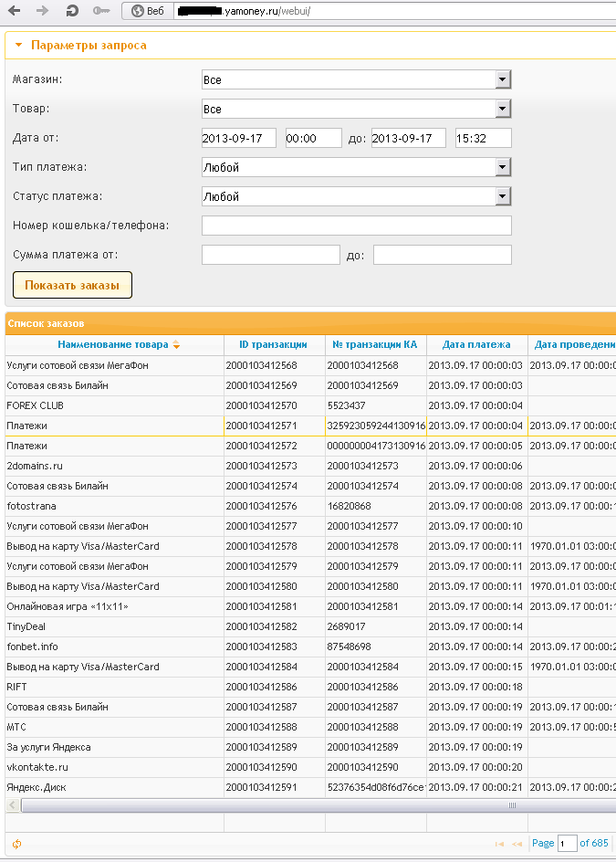Go back with the browser back arrow

tap(15, 10)
